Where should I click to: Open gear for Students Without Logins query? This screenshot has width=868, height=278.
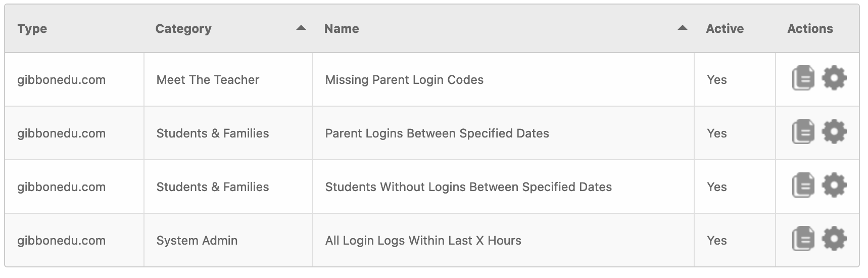834,186
